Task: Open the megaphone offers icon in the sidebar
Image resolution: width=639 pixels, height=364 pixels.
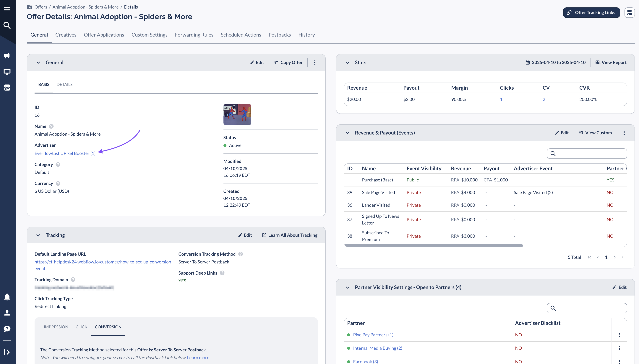Action: (x=7, y=55)
